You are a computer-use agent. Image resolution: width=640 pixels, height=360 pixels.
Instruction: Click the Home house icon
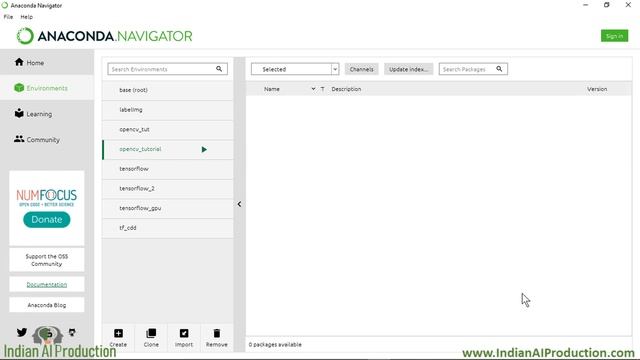(19, 62)
